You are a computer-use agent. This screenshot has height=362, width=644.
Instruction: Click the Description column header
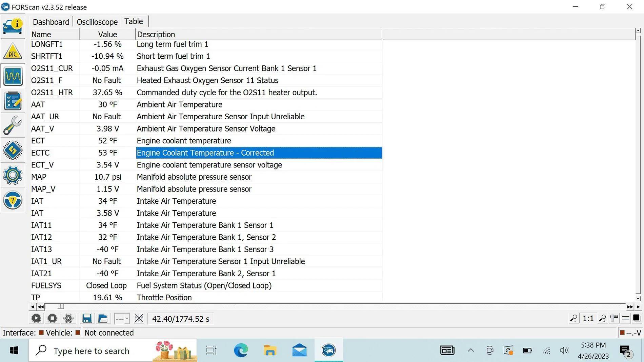tap(259, 34)
